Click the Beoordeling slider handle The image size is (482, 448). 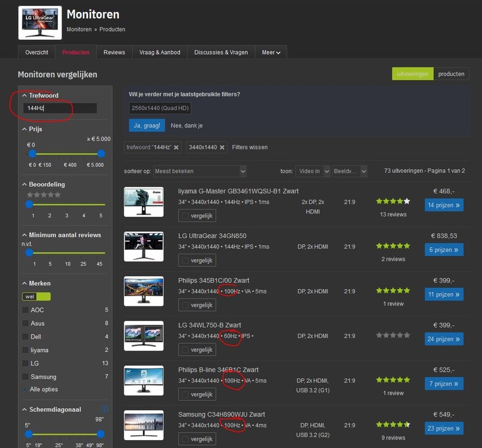coord(29,204)
